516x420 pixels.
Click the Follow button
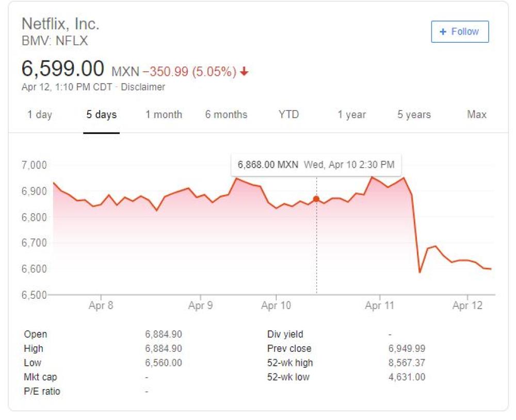[x=460, y=32]
